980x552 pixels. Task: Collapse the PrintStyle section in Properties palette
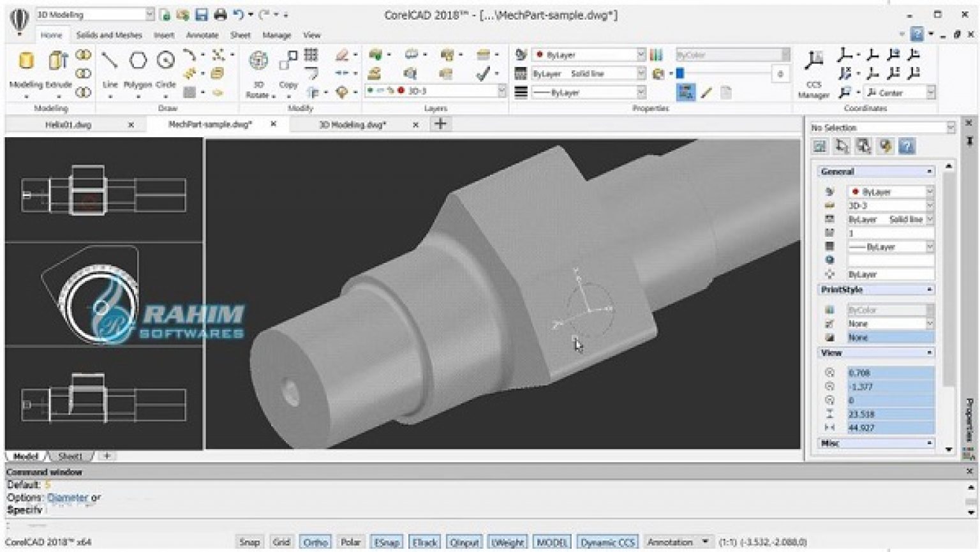[929, 290]
